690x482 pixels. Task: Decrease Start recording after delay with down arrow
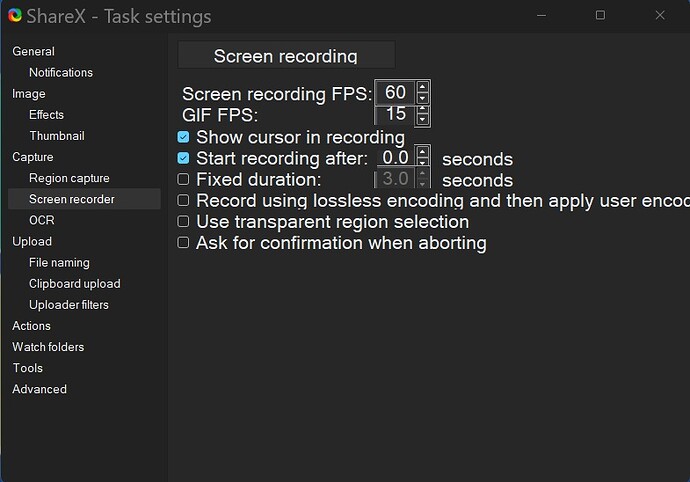coord(422,162)
